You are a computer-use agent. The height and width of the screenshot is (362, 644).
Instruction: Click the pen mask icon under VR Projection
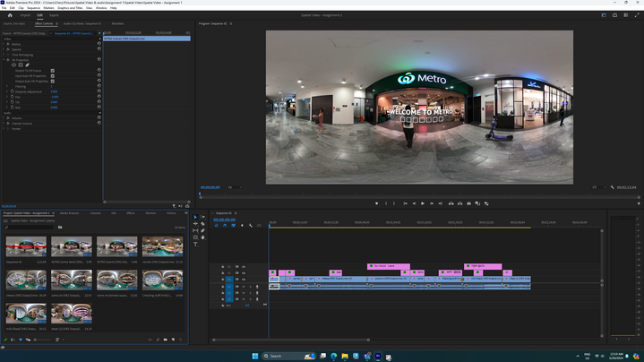pos(27,65)
